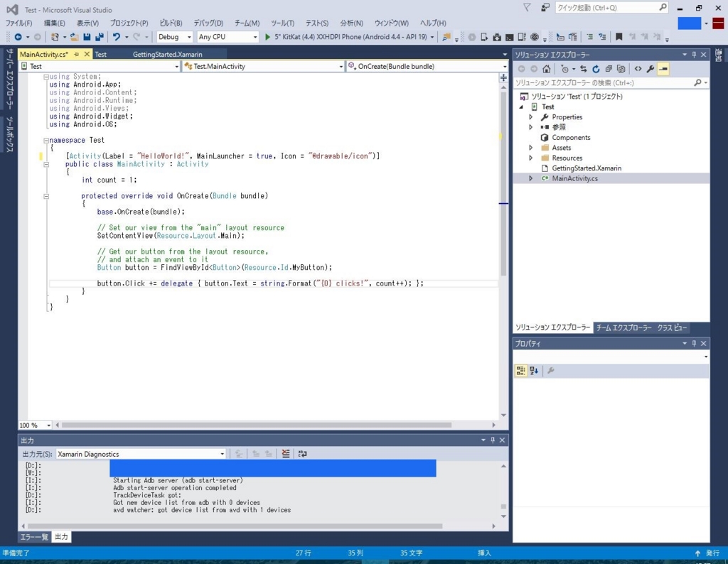This screenshot has height=564, width=728.
Task: Open the Xamarin Diagnostics output source dropdown
Action: 141,454
